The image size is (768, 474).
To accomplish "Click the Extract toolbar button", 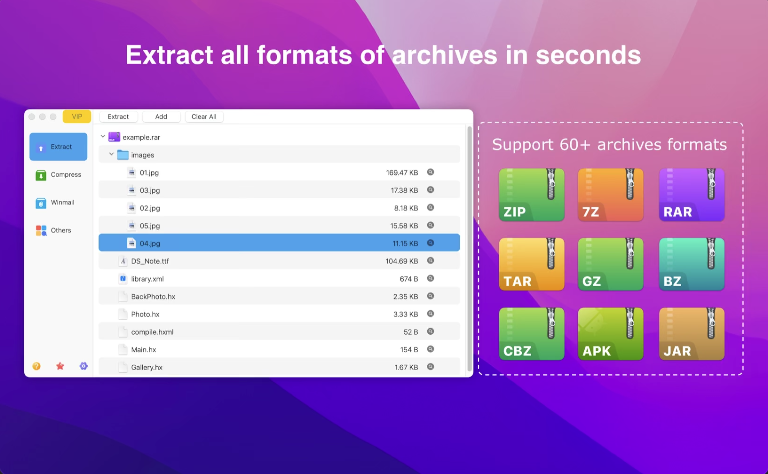I will [x=118, y=117].
